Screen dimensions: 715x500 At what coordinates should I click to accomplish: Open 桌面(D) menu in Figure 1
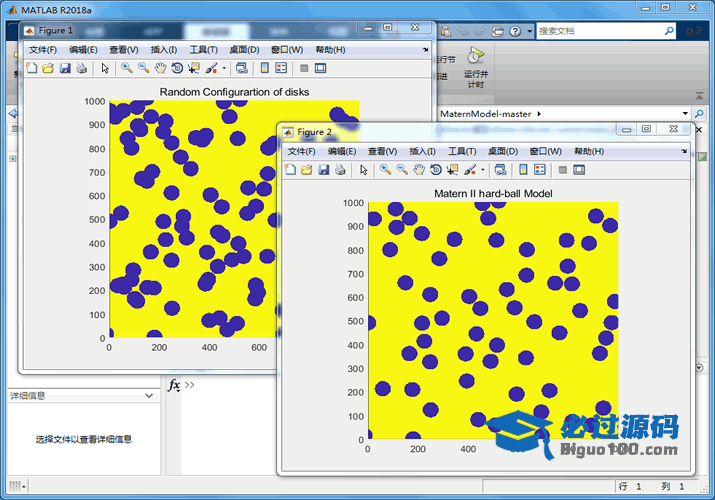pyautogui.click(x=244, y=50)
